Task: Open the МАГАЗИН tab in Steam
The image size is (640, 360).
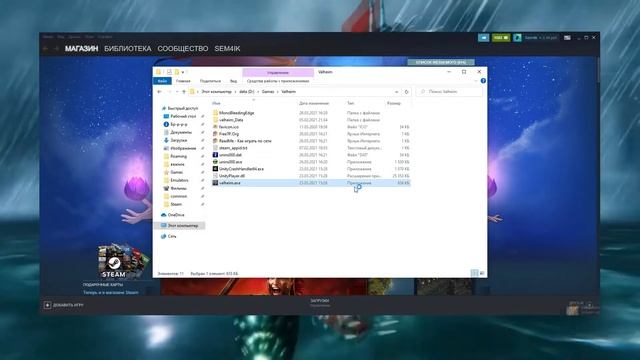Action: click(81, 49)
